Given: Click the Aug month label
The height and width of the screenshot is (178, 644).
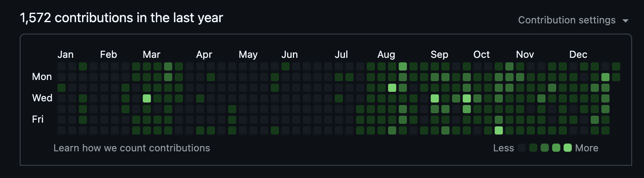Looking at the screenshot, I should [386, 55].
